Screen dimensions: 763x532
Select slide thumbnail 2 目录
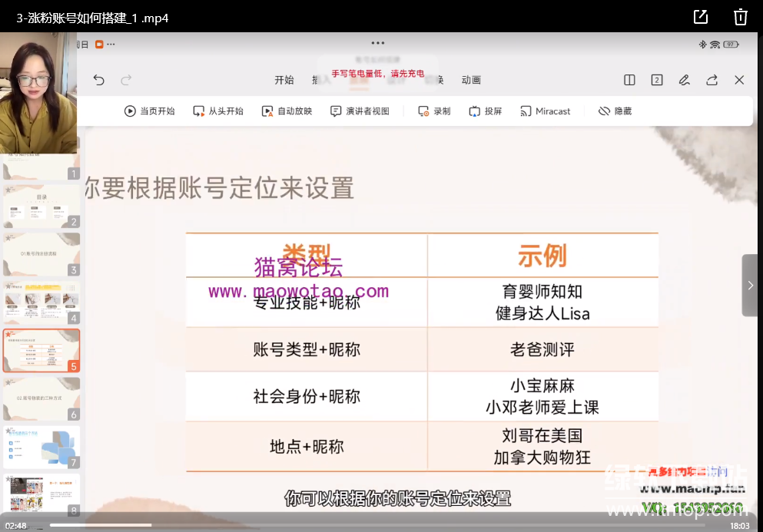(x=41, y=207)
